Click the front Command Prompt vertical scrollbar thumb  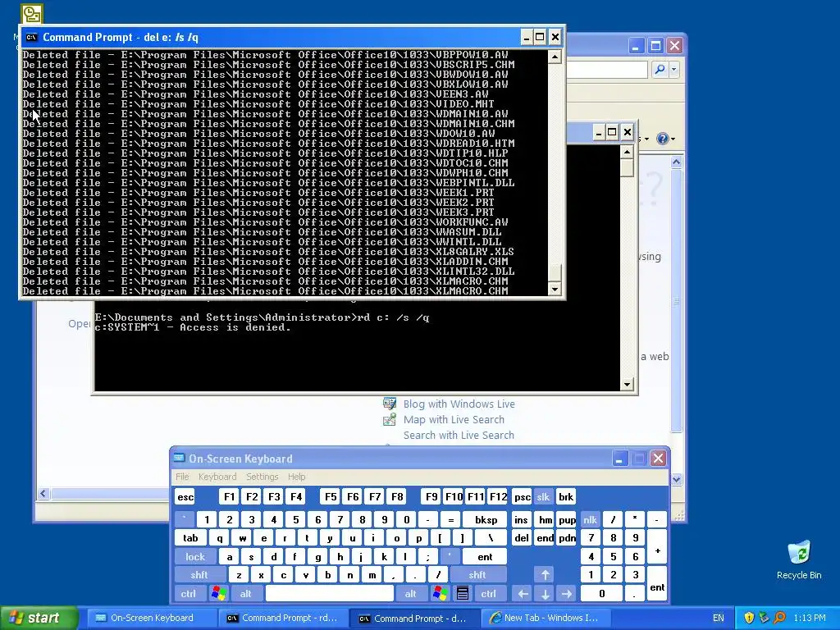click(x=555, y=272)
